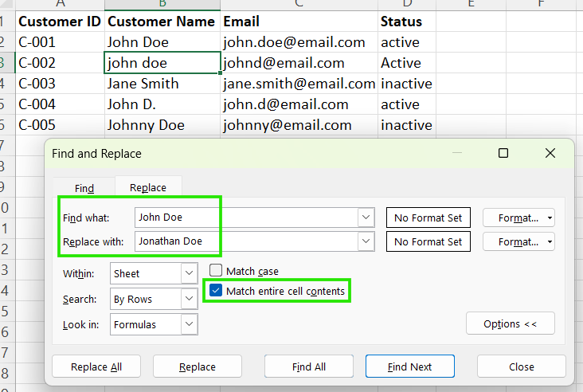Select cell C-003
The height and width of the screenshot is (392, 583).
click(x=61, y=84)
